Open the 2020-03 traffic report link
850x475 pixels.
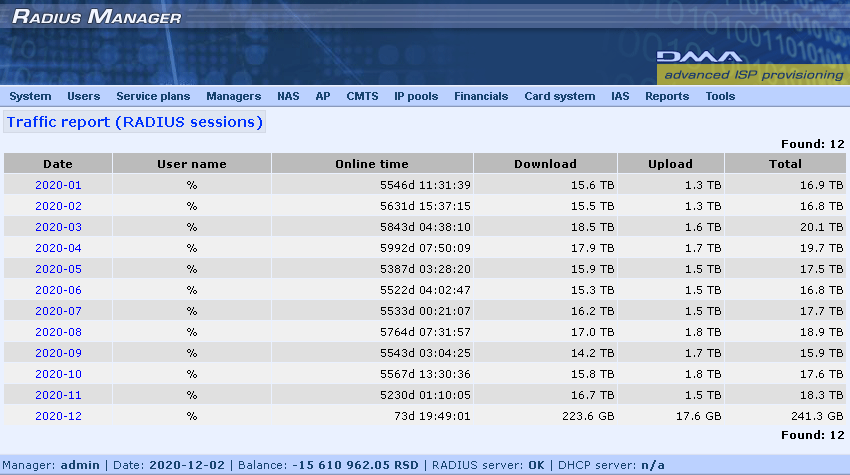tap(58, 227)
